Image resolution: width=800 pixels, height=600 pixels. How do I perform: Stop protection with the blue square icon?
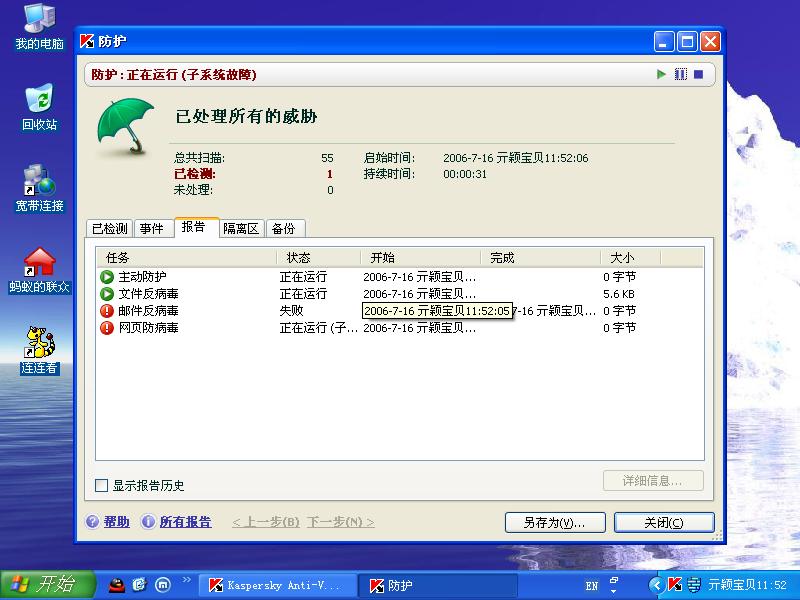(x=698, y=74)
